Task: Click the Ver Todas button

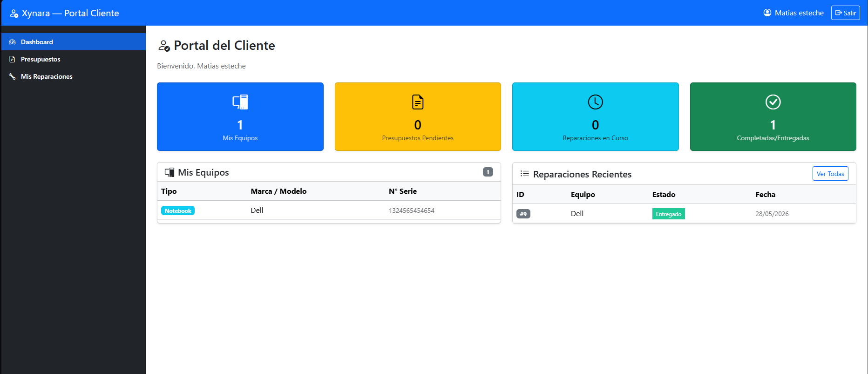Action: (830, 174)
